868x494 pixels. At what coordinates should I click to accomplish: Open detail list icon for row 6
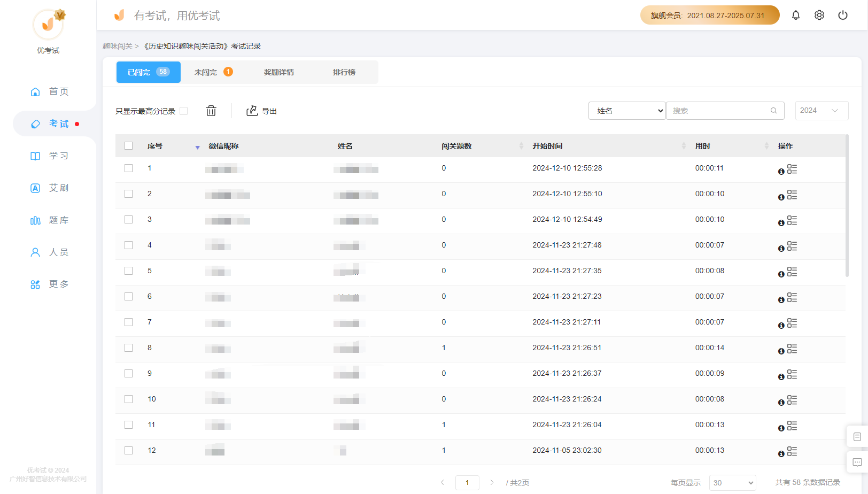[x=792, y=297]
